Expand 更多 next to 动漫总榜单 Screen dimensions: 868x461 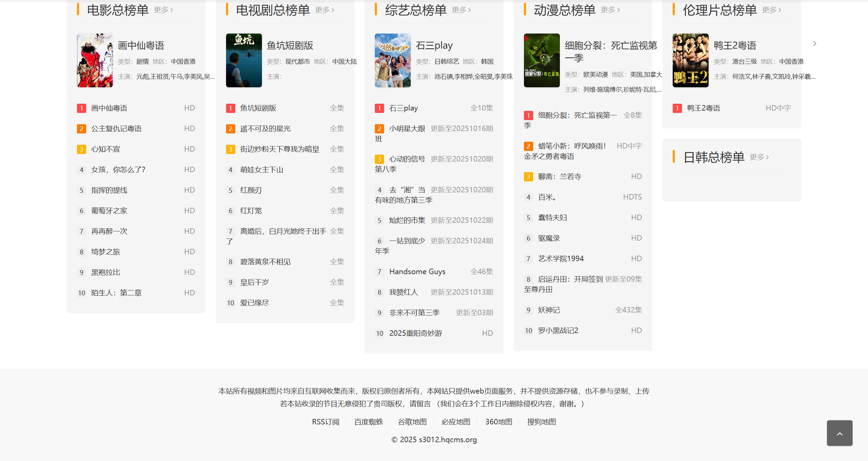[x=610, y=10]
